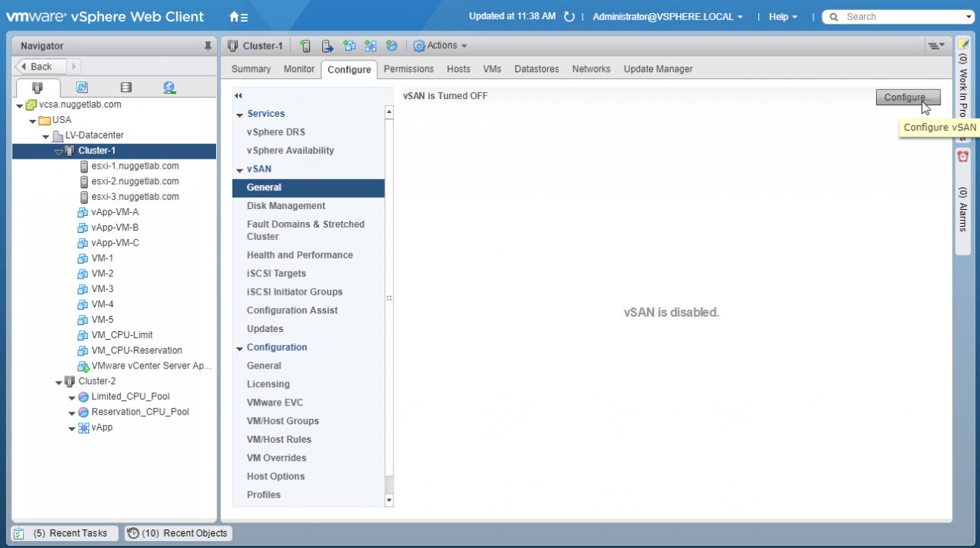This screenshot has width=980, height=548.
Task: Select Disk Management under vSAN
Action: pyautogui.click(x=286, y=206)
